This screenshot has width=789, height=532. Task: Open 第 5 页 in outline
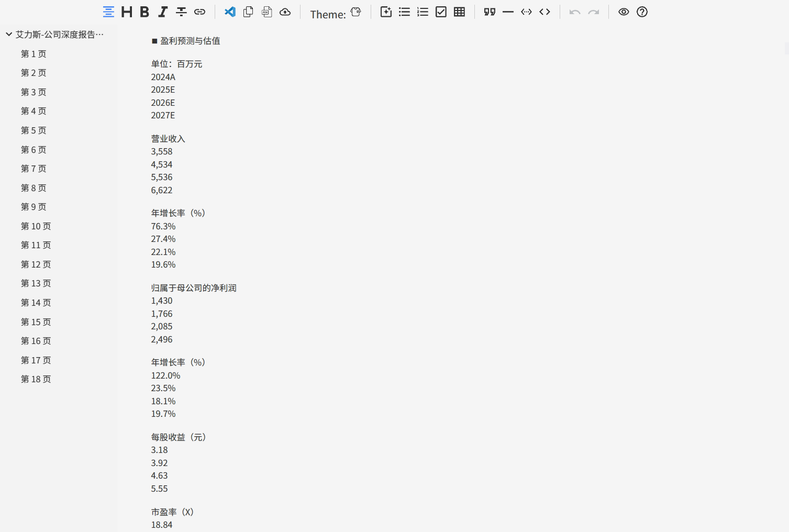(34, 130)
